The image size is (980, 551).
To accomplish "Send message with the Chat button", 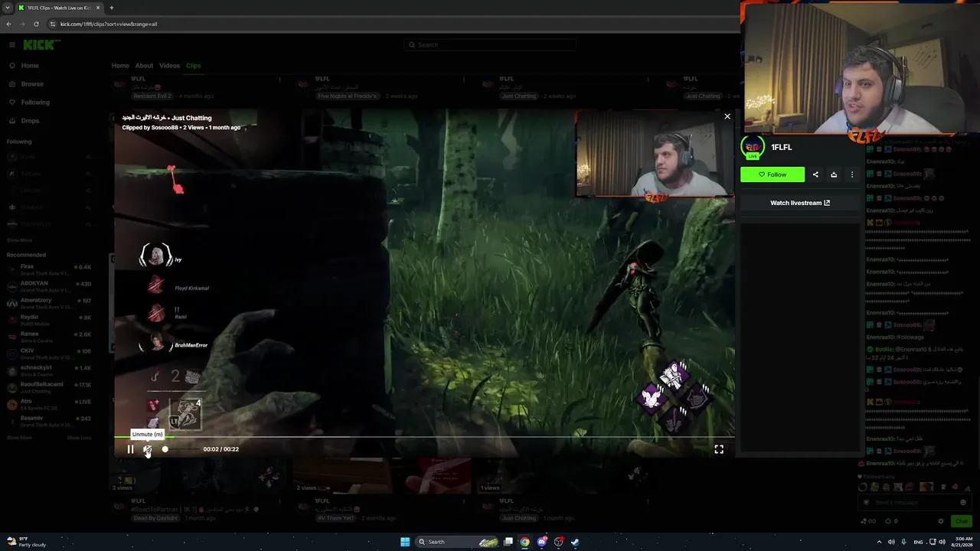I will (x=961, y=521).
